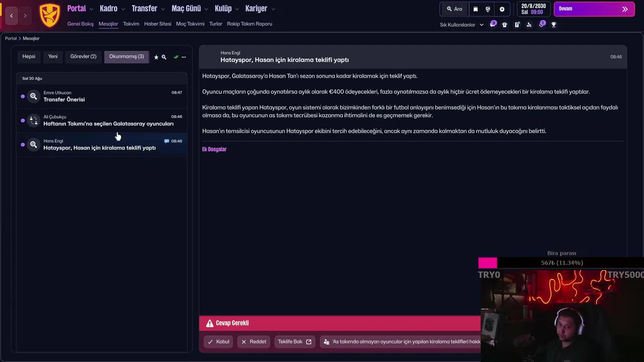This screenshot has width=644, height=362.
Task: Click Portal in the breadcrumb
Action: point(11,38)
